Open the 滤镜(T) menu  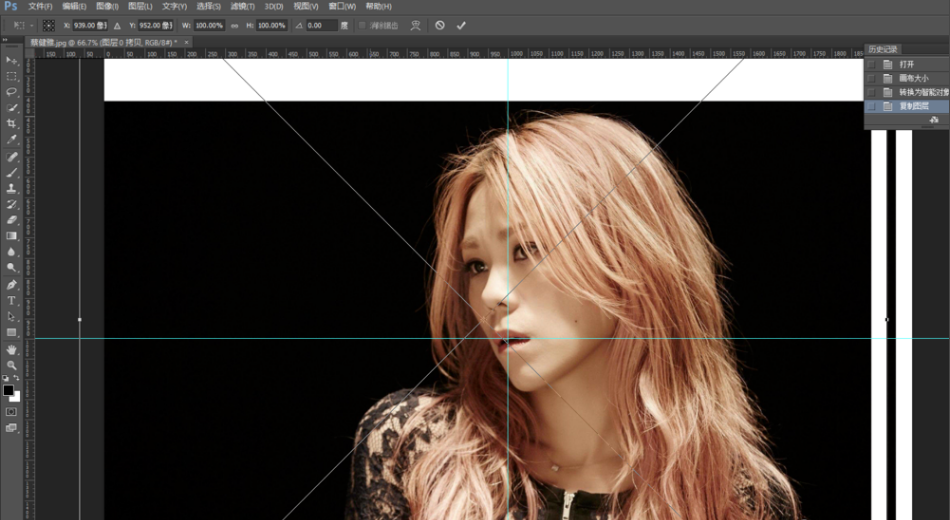point(242,6)
